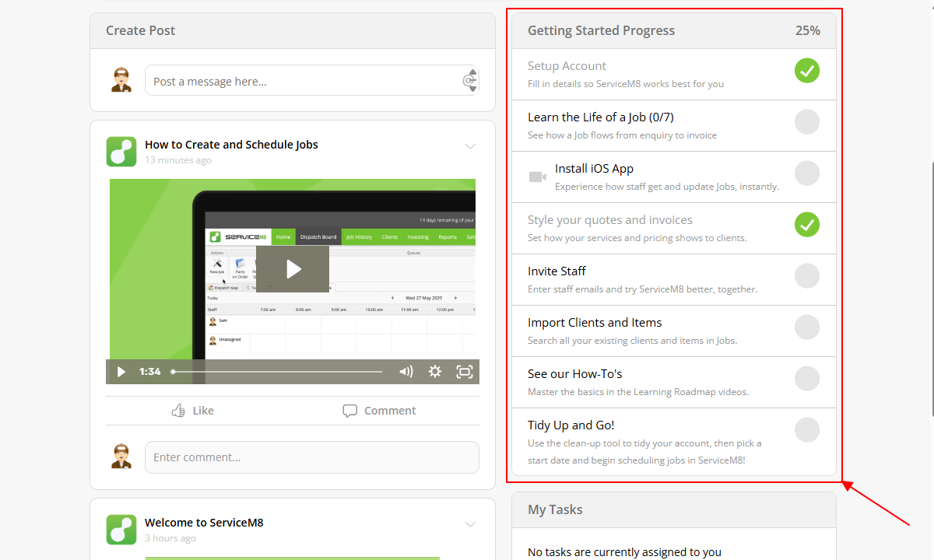Toggle the Install iOS App completion circle

point(807,173)
